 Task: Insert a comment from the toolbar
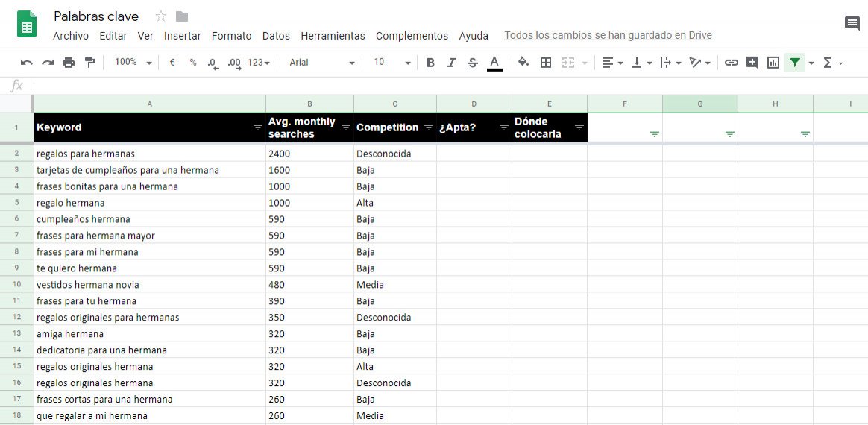752,63
